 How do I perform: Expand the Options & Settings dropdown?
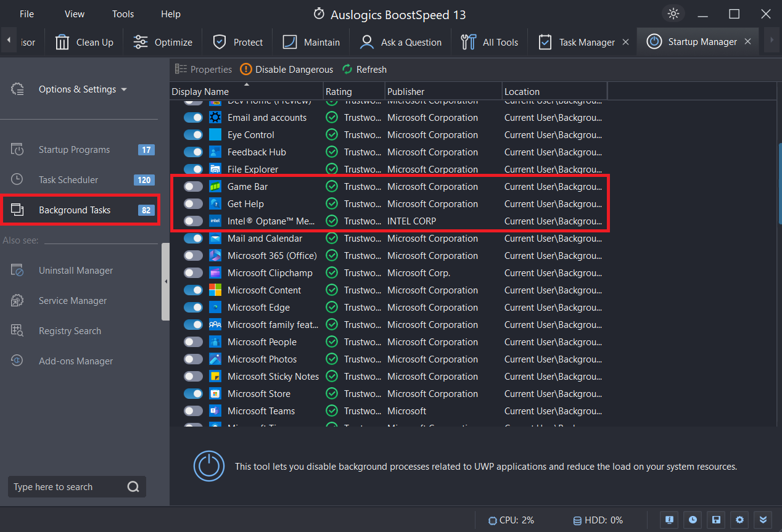tap(83, 89)
